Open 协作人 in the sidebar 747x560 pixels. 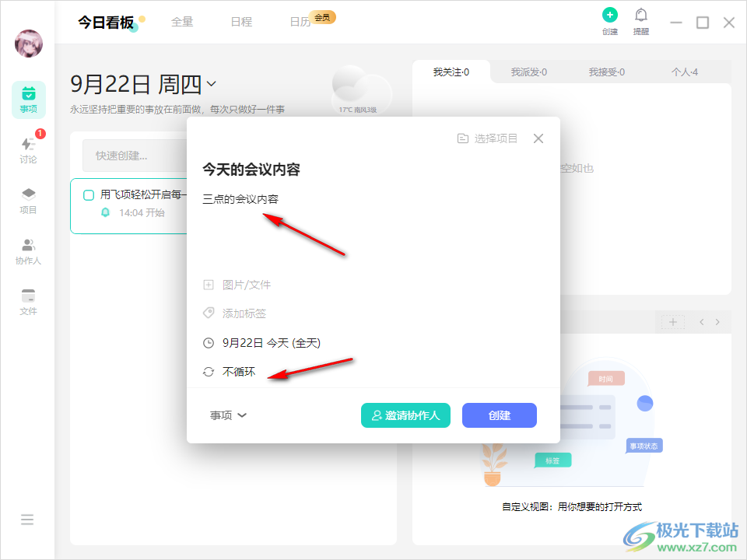(28, 251)
